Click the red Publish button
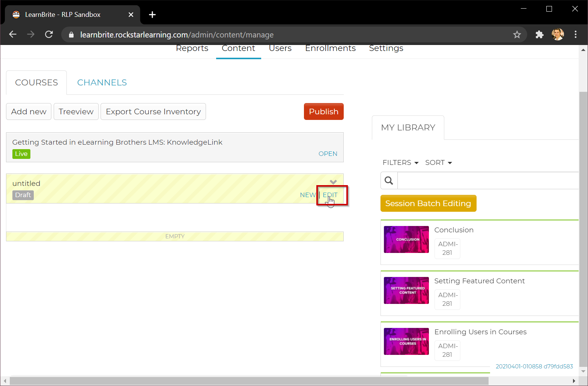This screenshot has width=588, height=386. click(324, 112)
